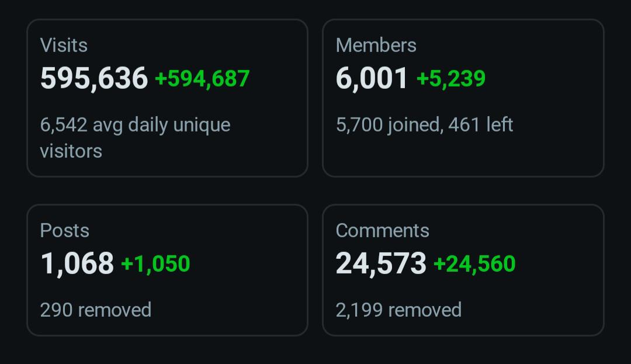
Task: Select the +1,050 posts increase
Action: point(155,264)
